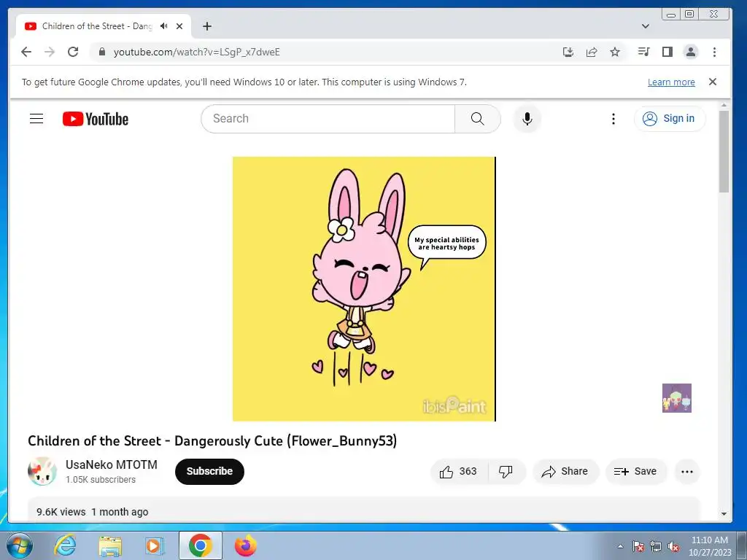This screenshot has width=747, height=560.
Task: Dismiss the Windows 7 update notice
Action: (x=712, y=82)
